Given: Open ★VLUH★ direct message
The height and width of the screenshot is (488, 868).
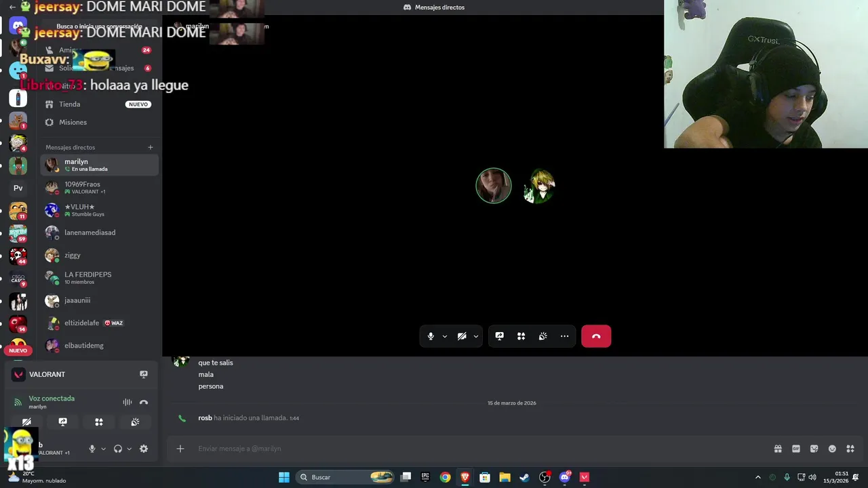Looking at the screenshot, I should [x=99, y=210].
